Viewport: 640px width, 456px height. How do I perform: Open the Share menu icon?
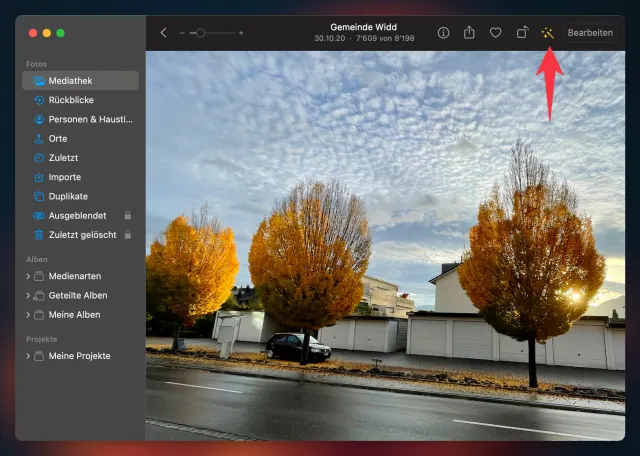(x=469, y=33)
